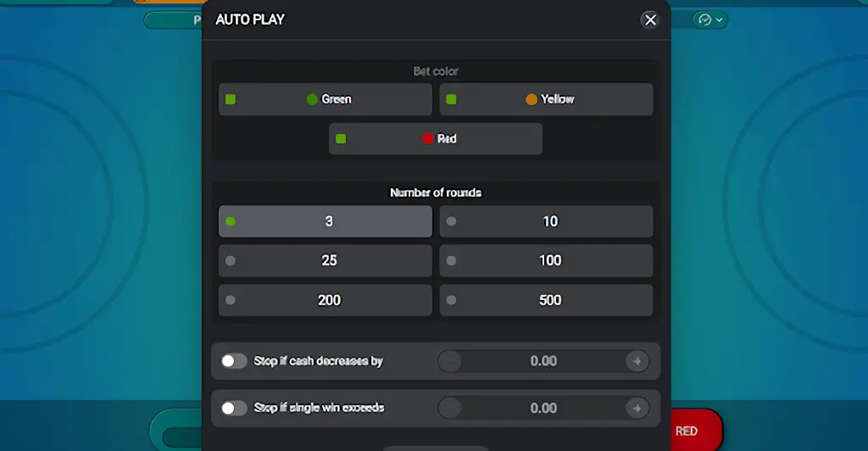This screenshot has height=451, width=868.
Task: Click the cash decrease amount field
Action: click(543, 361)
